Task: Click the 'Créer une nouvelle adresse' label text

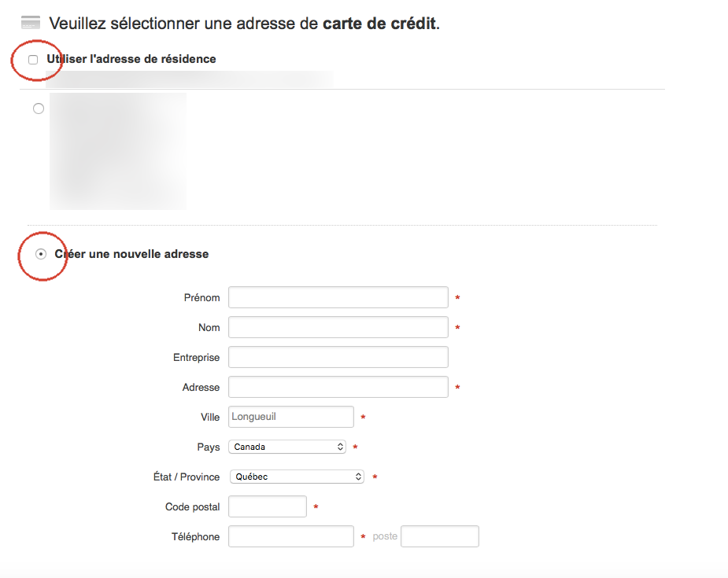Action: point(132,254)
